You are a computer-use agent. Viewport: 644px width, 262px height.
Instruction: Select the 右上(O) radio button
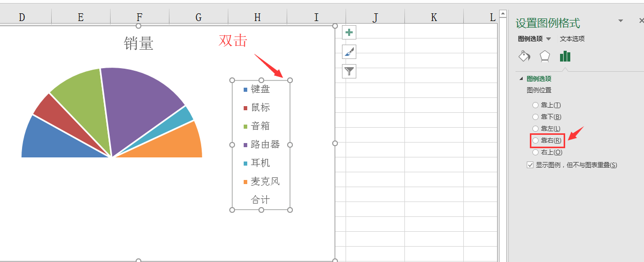[535, 152]
